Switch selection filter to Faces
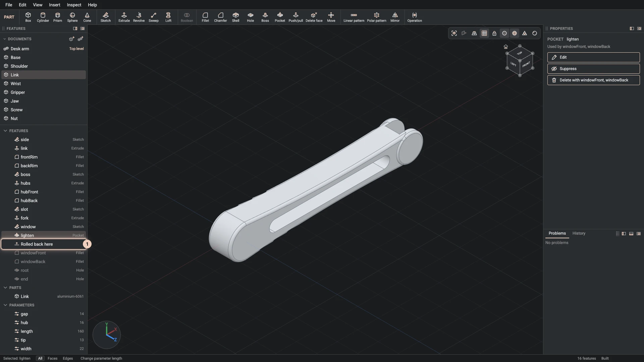 click(x=52, y=358)
